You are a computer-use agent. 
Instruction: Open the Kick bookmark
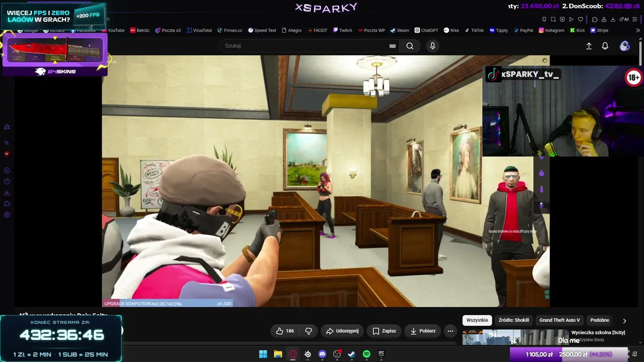tap(577, 30)
